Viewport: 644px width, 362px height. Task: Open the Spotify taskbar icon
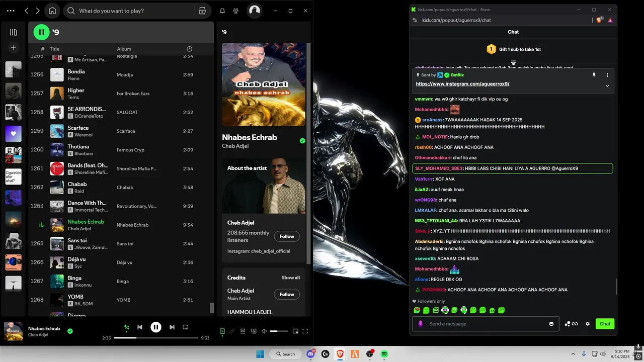tap(384, 354)
